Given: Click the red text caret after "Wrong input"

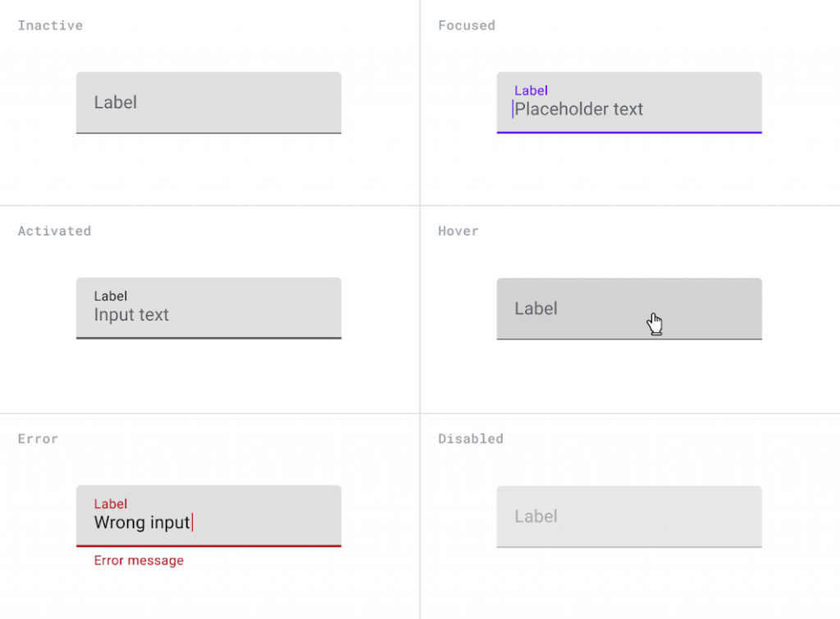Looking at the screenshot, I should [192, 522].
